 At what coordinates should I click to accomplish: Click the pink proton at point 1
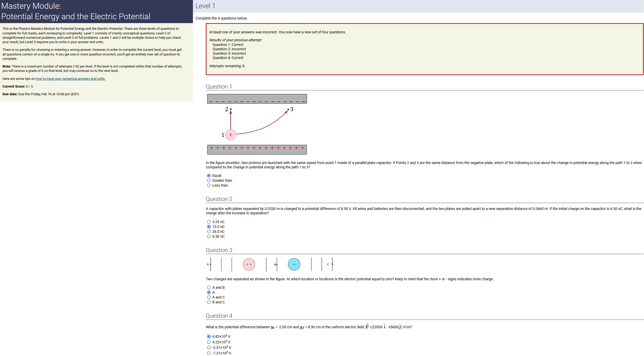[x=230, y=135]
